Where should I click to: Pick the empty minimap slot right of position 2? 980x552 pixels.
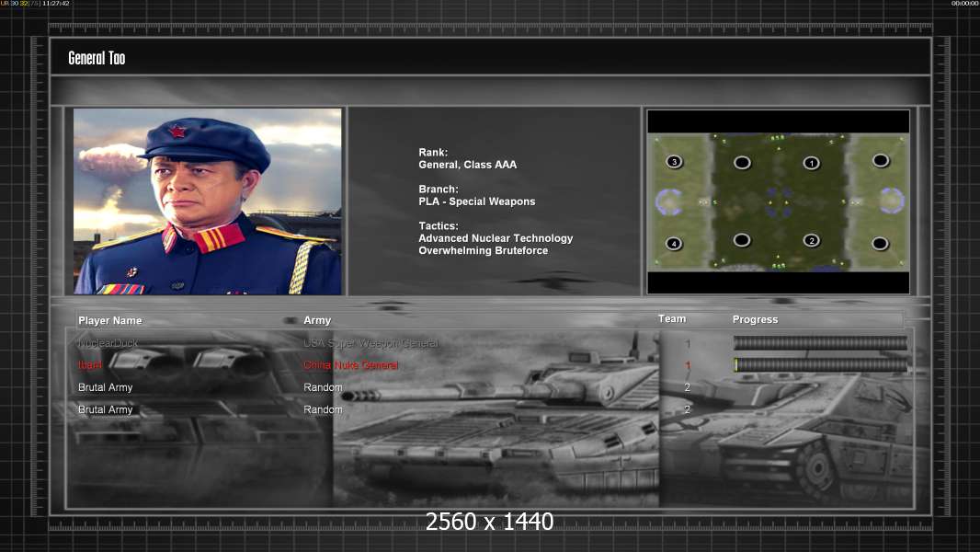(880, 243)
